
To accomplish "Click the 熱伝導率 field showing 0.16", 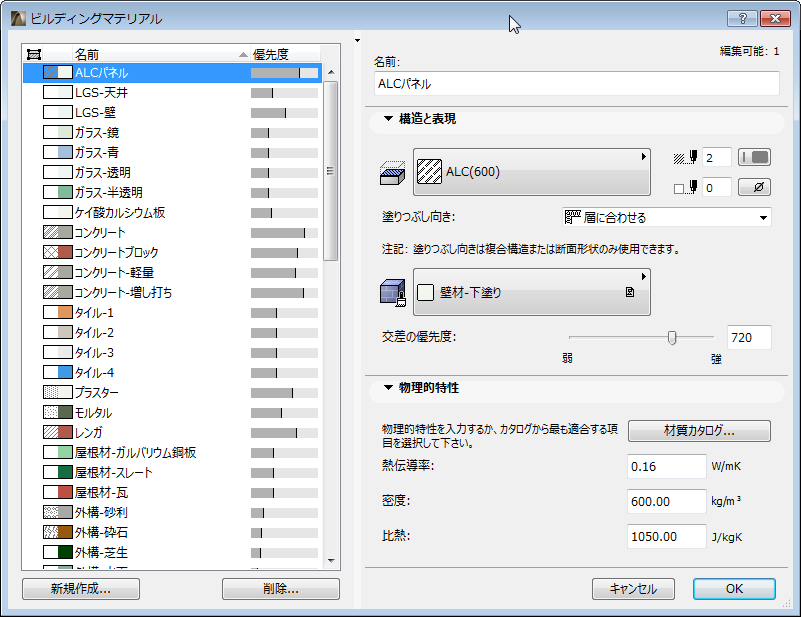I will point(667,466).
